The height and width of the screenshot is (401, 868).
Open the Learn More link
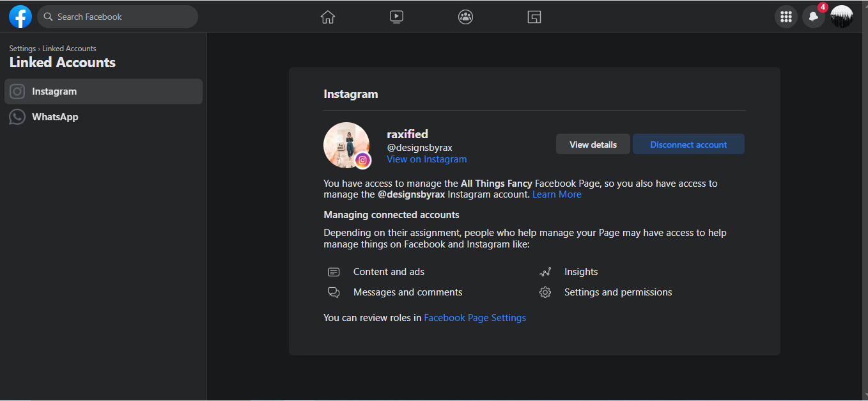coord(557,194)
